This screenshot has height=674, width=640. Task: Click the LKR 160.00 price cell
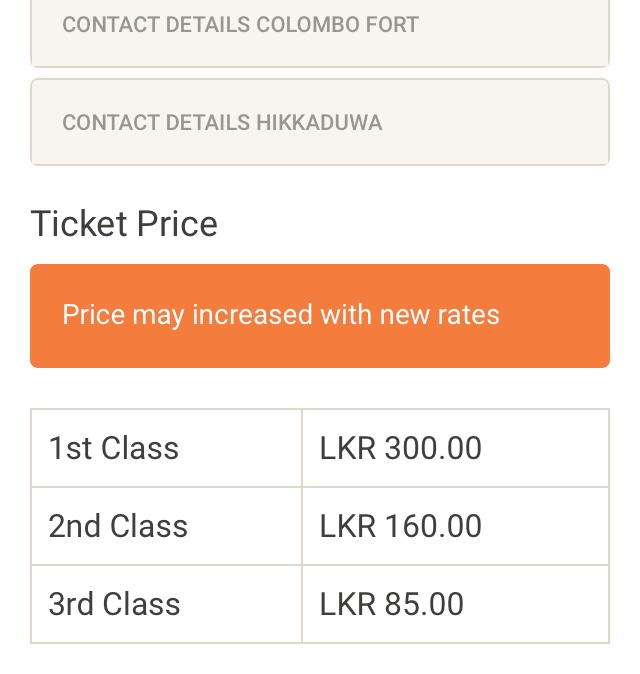click(x=455, y=526)
